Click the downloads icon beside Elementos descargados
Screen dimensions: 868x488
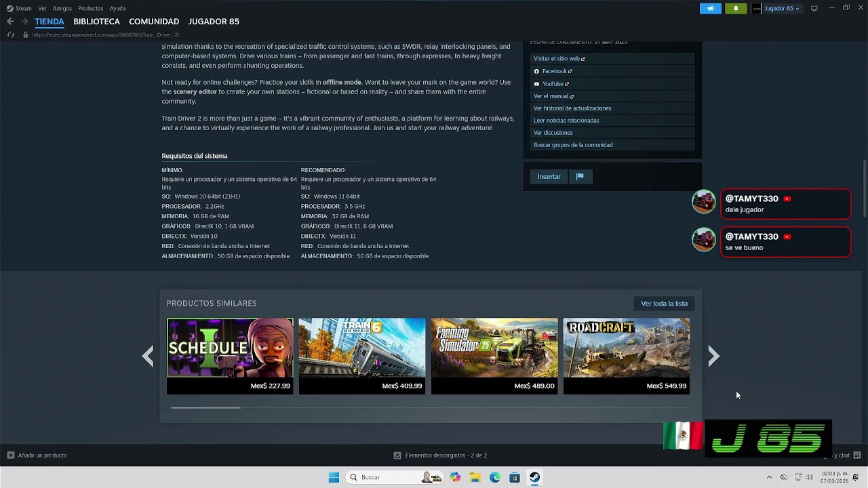[x=397, y=455]
